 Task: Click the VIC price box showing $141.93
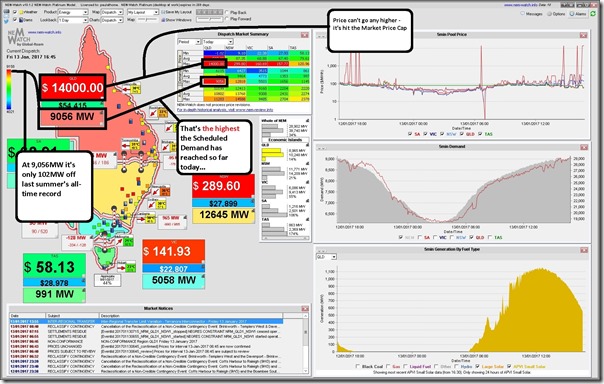[x=173, y=252]
